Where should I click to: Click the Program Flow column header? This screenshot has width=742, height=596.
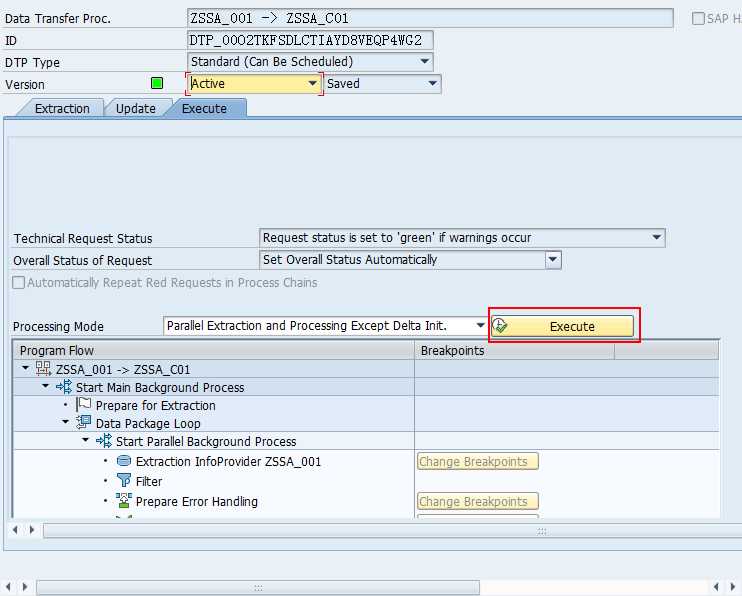pos(213,351)
